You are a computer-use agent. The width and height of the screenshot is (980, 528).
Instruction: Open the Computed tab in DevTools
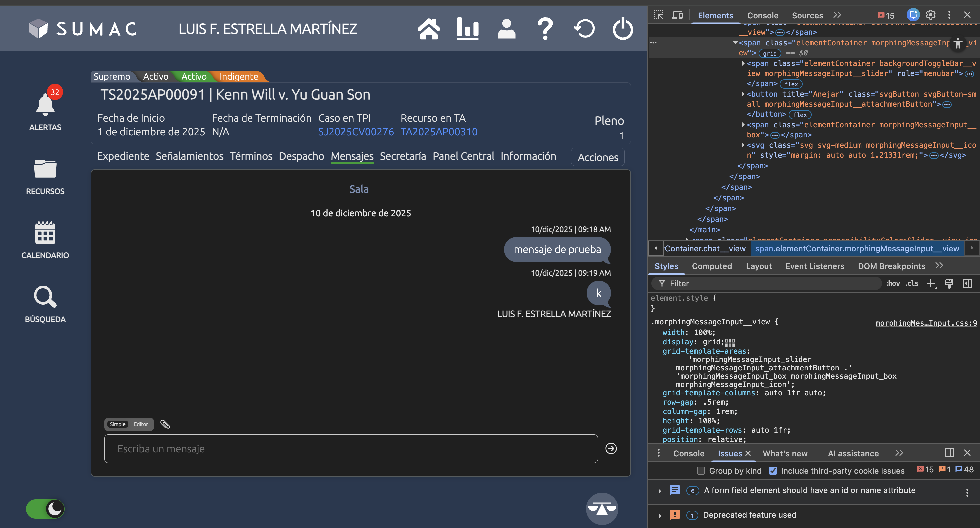click(711, 266)
